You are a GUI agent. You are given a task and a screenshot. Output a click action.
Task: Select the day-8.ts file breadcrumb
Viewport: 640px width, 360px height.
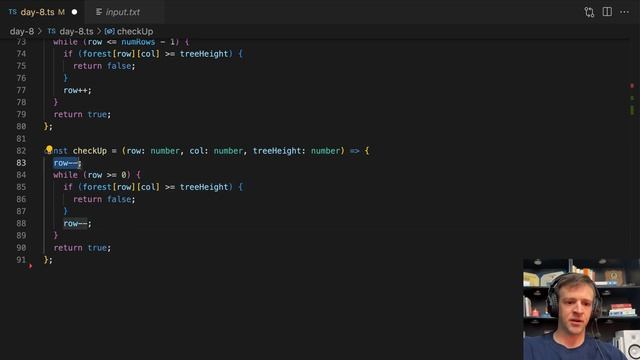click(76, 31)
